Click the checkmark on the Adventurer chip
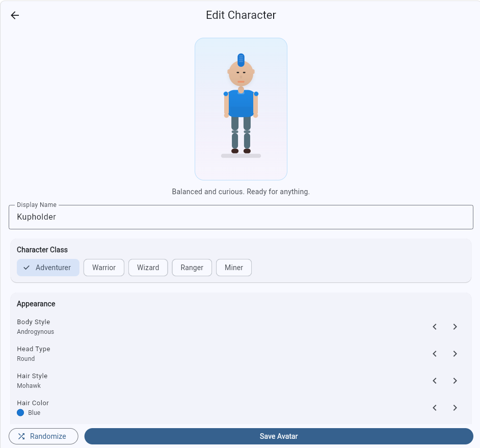Screen dimensions: 480x448 click(x=26, y=268)
